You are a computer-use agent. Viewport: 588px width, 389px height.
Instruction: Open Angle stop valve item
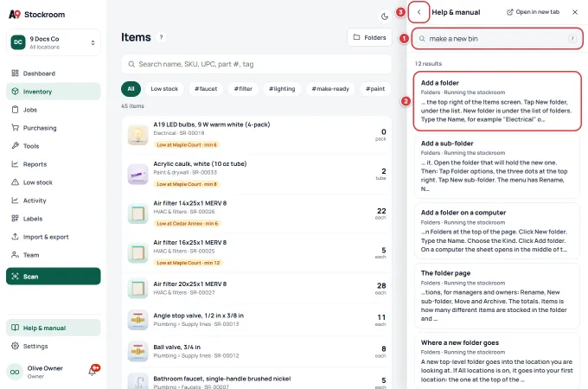[x=257, y=320]
